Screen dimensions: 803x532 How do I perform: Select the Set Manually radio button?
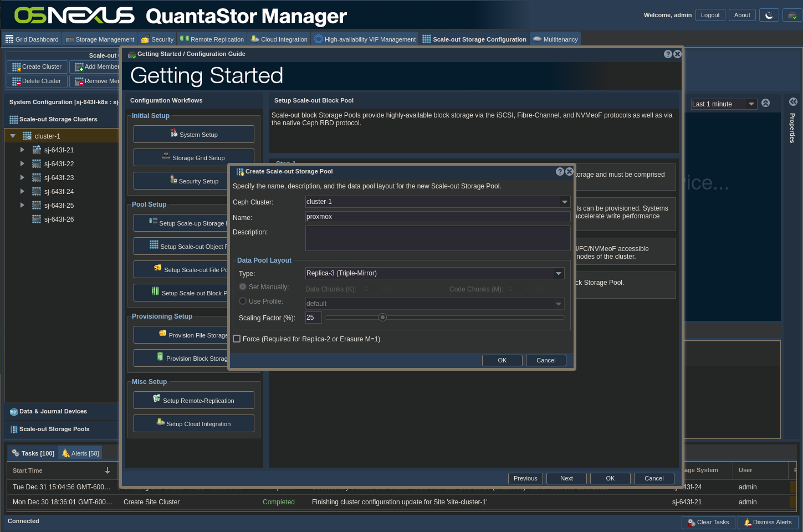click(243, 287)
